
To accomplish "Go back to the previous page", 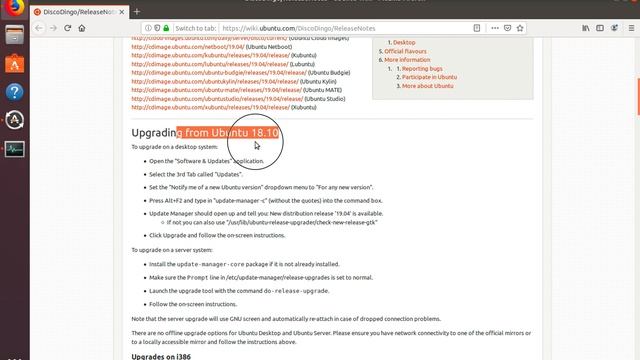I will (39, 28).
